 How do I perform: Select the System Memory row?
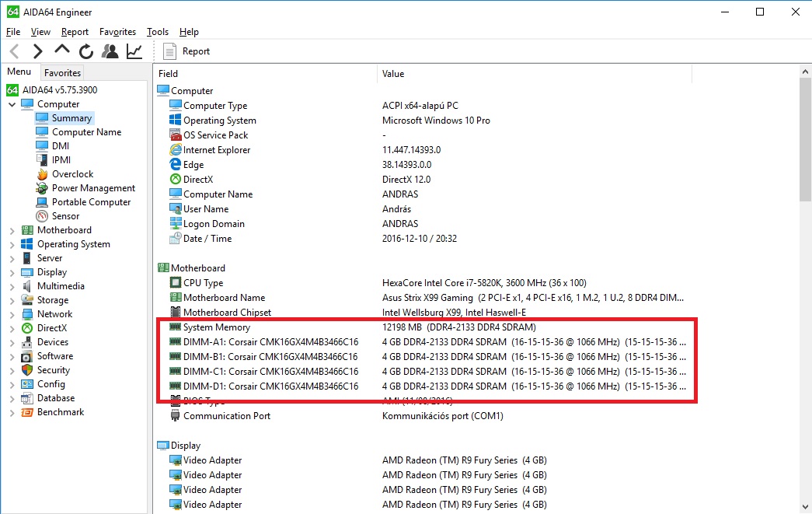click(x=427, y=327)
